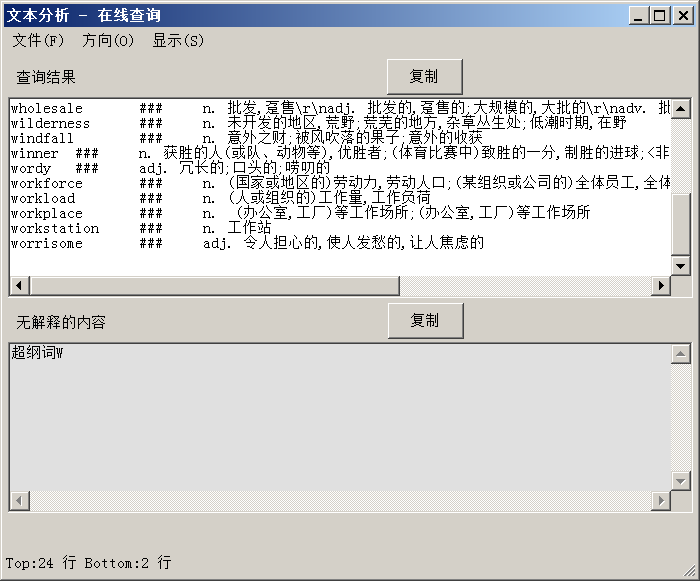Open the 显示(S) menu
This screenshot has height=581, width=700.
tap(178, 41)
